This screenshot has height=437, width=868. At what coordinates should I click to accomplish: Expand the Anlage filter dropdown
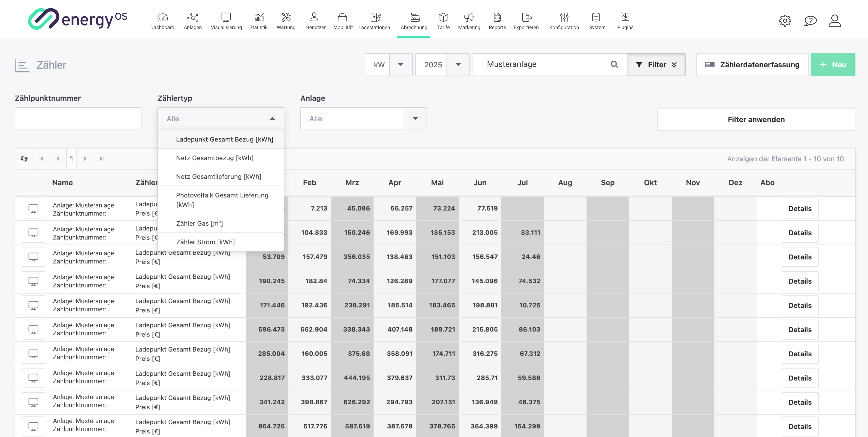click(x=415, y=119)
